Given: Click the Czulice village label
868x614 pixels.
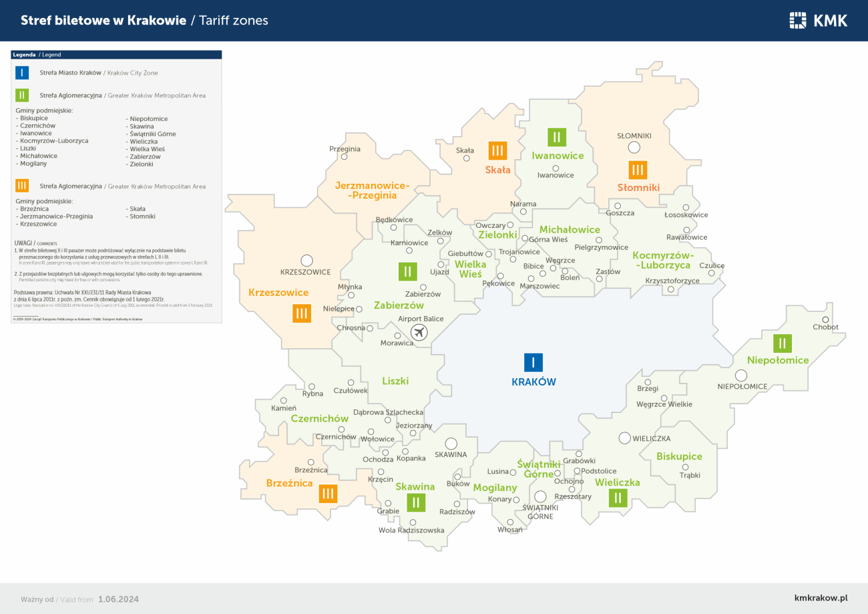Looking at the screenshot, I should coord(712,266).
